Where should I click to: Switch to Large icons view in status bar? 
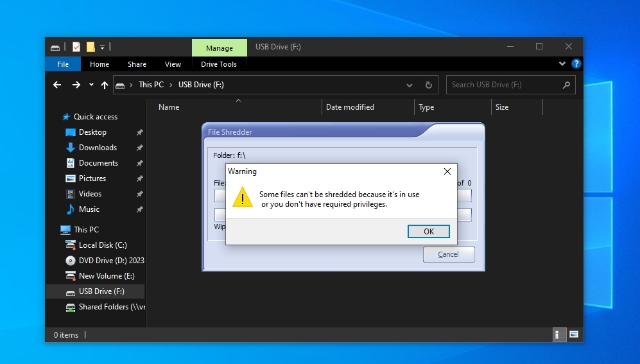(x=574, y=334)
